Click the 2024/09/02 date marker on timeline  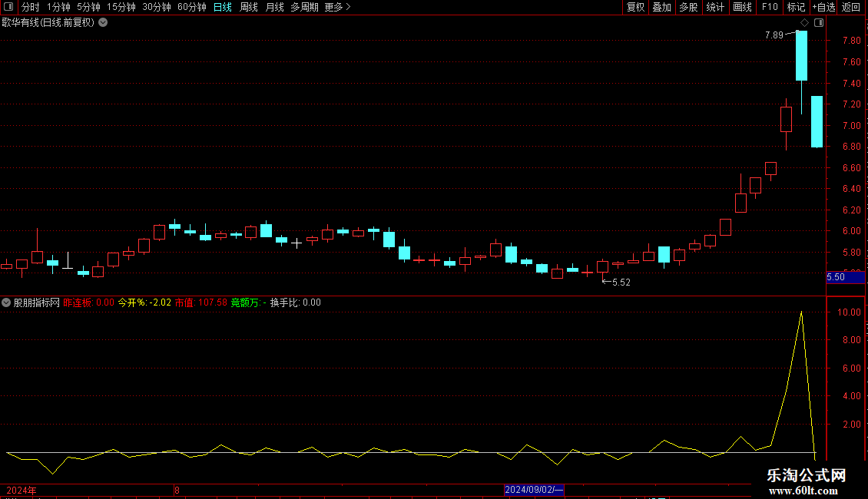(534, 490)
